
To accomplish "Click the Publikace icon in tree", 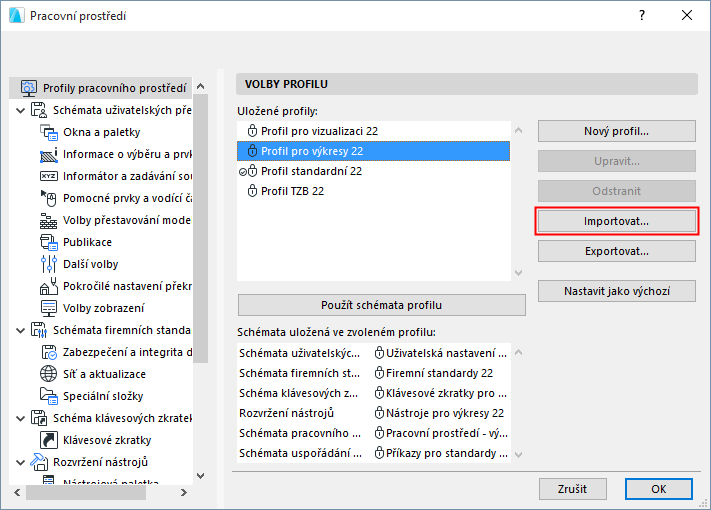I will pos(49,242).
